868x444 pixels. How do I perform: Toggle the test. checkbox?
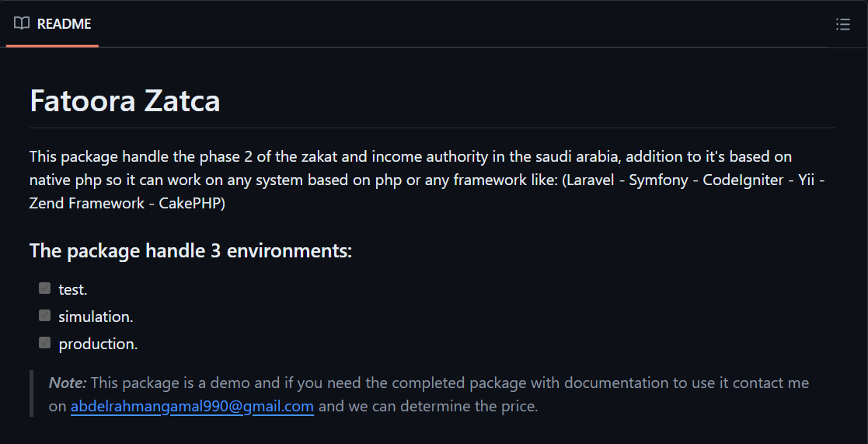45,288
